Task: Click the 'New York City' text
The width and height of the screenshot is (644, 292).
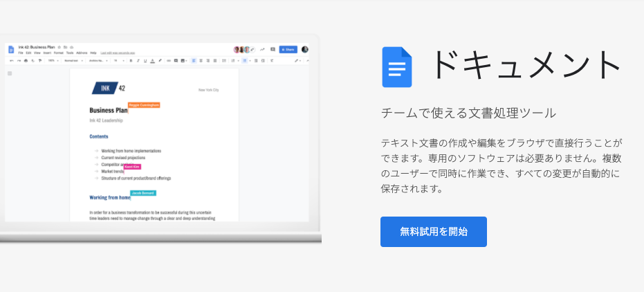Action: (209, 90)
